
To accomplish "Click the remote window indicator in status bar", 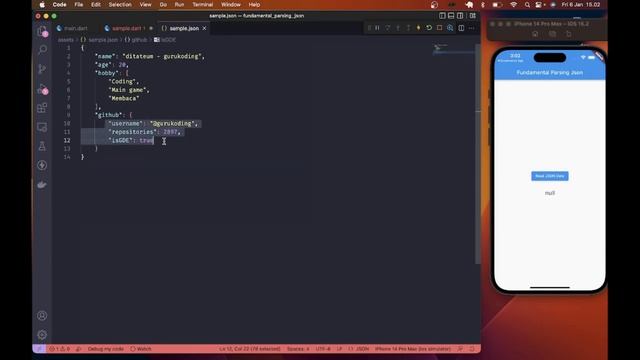I will tap(39, 349).
